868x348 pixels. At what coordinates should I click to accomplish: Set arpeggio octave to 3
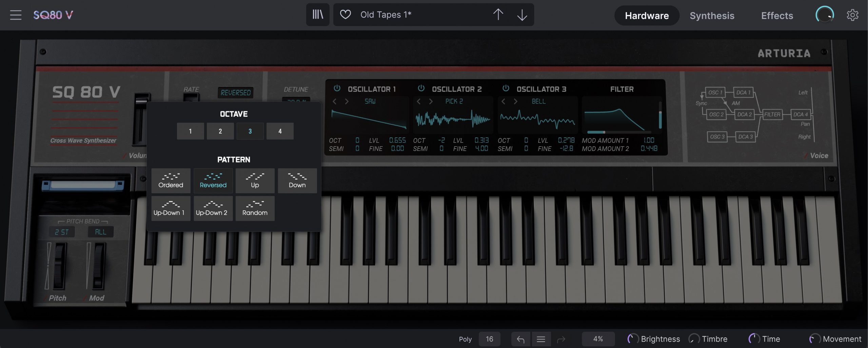coord(250,131)
